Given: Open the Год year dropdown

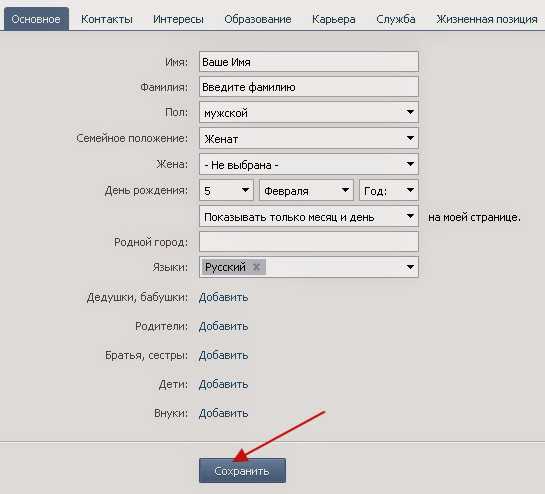Looking at the screenshot, I should [389, 190].
